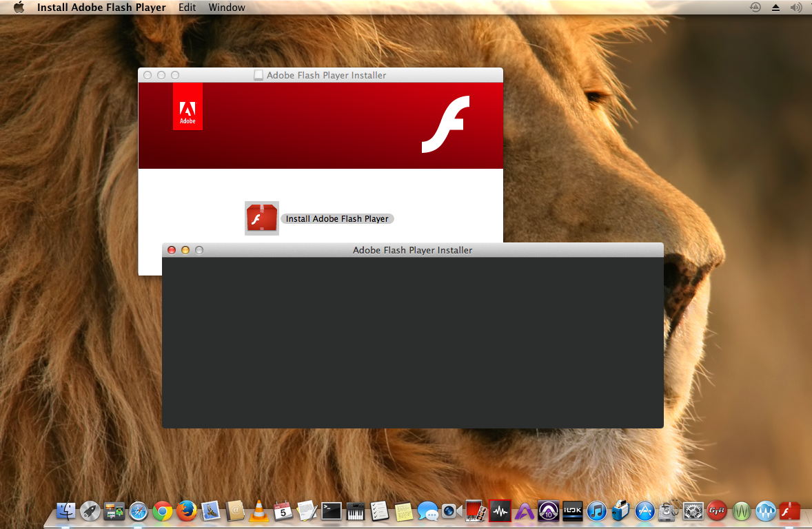Open Disk Utility from the dock

pos(669,511)
